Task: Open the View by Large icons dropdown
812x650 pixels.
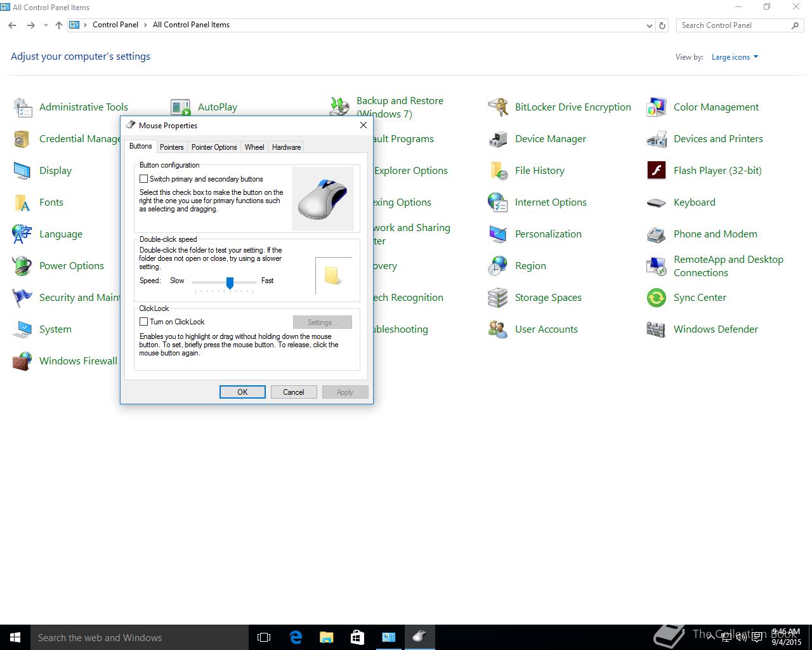Action: click(735, 57)
